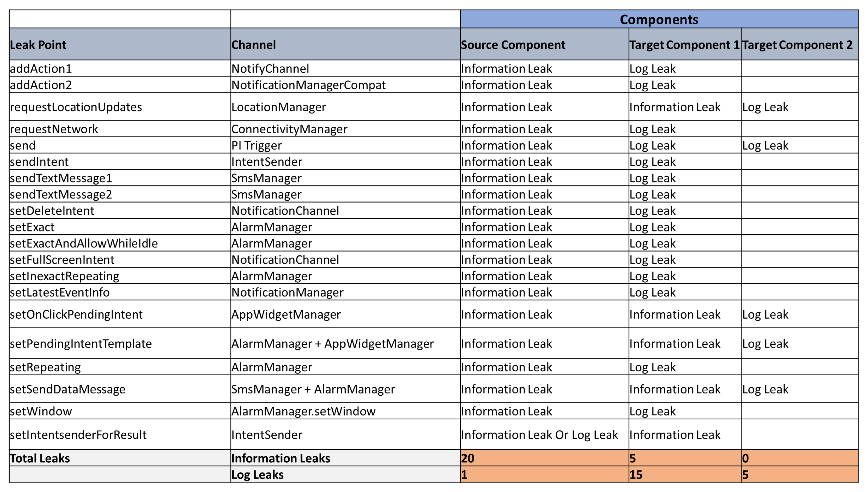868x492 pixels.
Task: Click the Target Component 1 header
Action: pyautogui.click(x=684, y=44)
